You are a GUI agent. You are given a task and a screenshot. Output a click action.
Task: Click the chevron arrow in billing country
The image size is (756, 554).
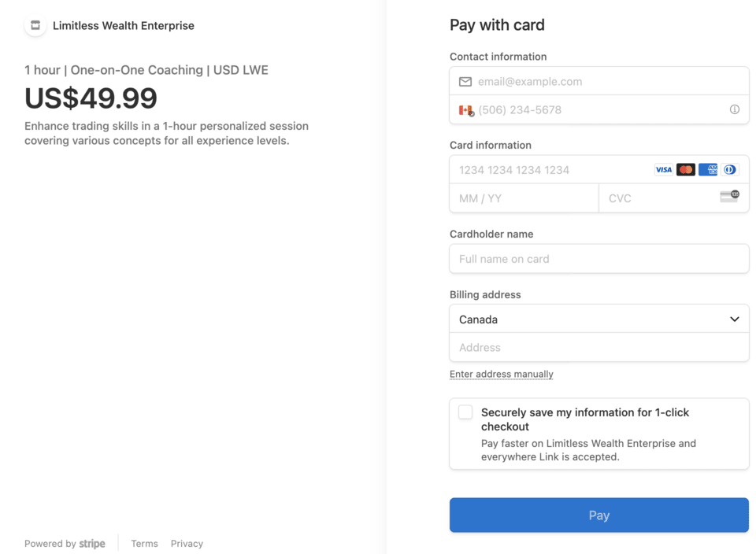734,319
